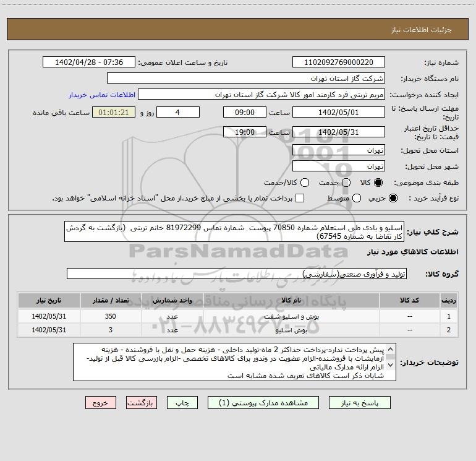Click the response time field 09:00
Screen dimensions: 476x461
245,113
